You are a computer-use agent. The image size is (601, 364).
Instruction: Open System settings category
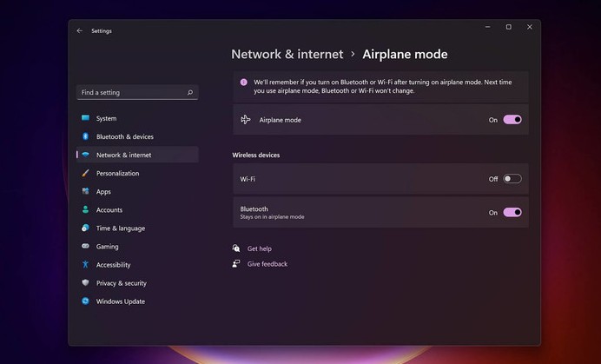pyautogui.click(x=137, y=118)
